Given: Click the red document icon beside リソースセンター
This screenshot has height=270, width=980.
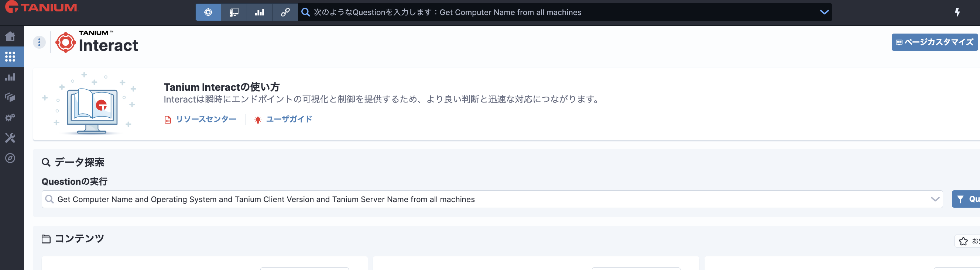Looking at the screenshot, I should [x=168, y=120].
